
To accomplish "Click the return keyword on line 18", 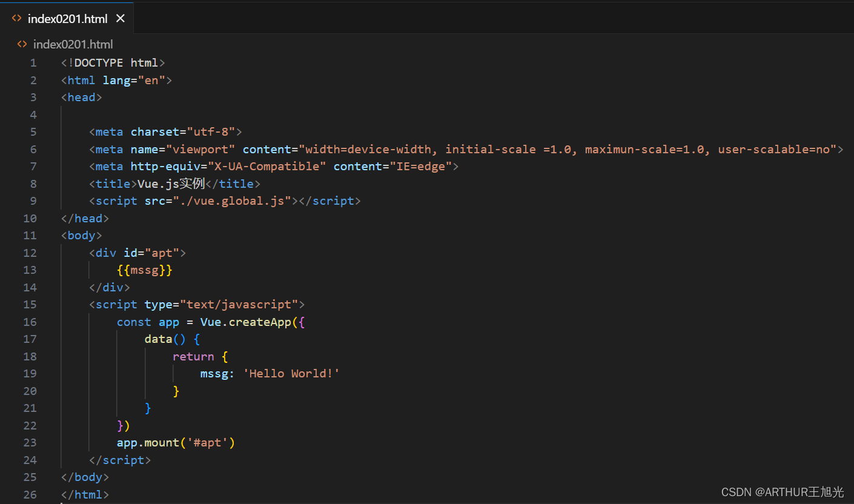I will tap(193, 356).
